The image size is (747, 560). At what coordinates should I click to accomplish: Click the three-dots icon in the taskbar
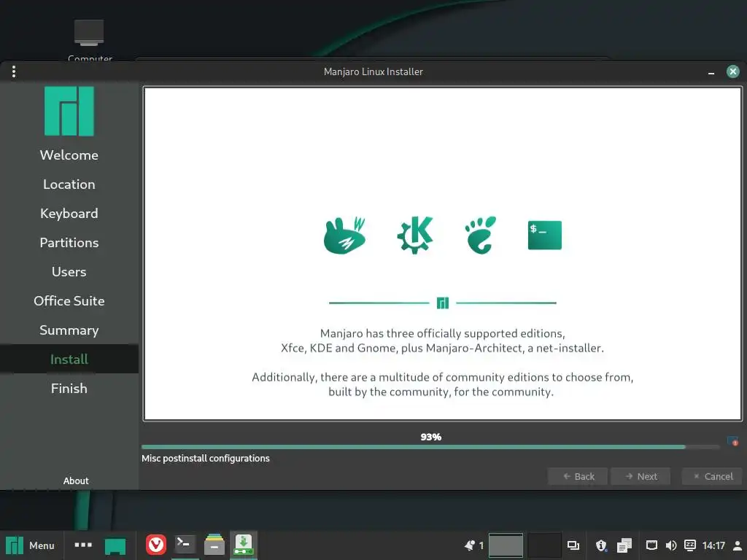click(x=83, y=545)
